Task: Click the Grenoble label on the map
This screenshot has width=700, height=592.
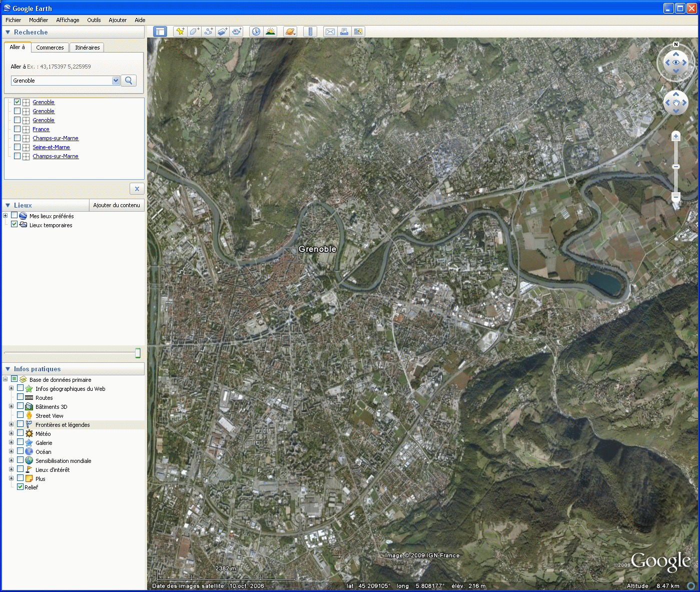Action: click(x=318, y=249)
